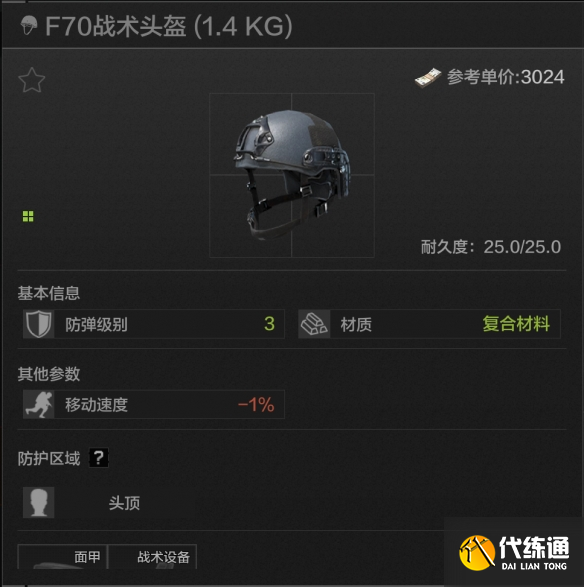The image size is (584, 587).
Task: Click the F70 helmet preview image
Action: [292, 175]
